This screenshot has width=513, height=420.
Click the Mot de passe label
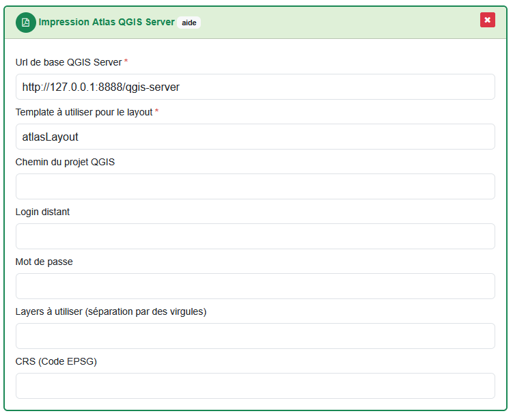pos(44,262)
